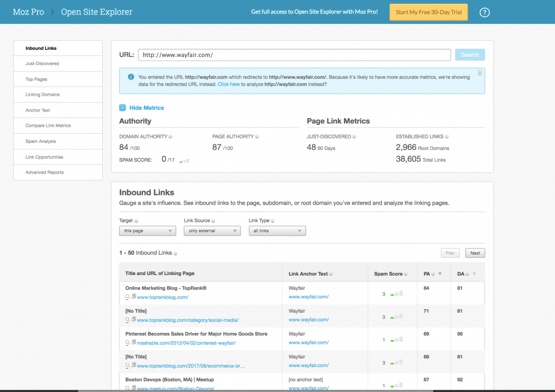Click 'Online Marketing Blog - TopRank®' title
Viewport: 555px width, 392px height.
(166, 288)
